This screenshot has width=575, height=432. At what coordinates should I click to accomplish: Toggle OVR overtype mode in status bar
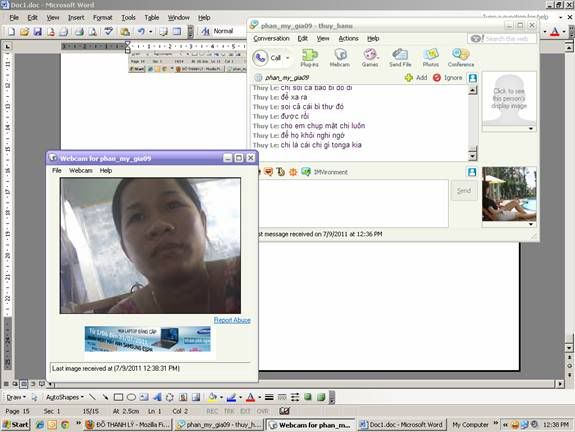click(x=262, y=411)
